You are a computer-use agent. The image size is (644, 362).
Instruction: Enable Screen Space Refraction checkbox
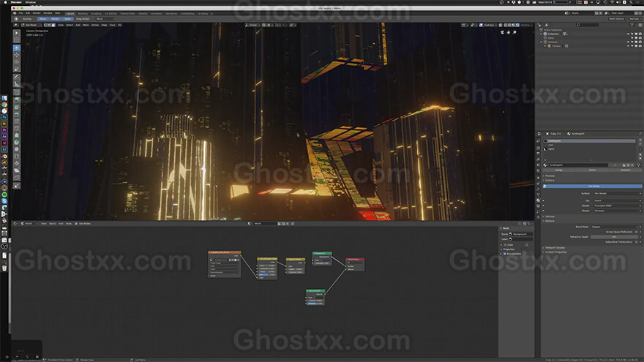tap(637, 232)
